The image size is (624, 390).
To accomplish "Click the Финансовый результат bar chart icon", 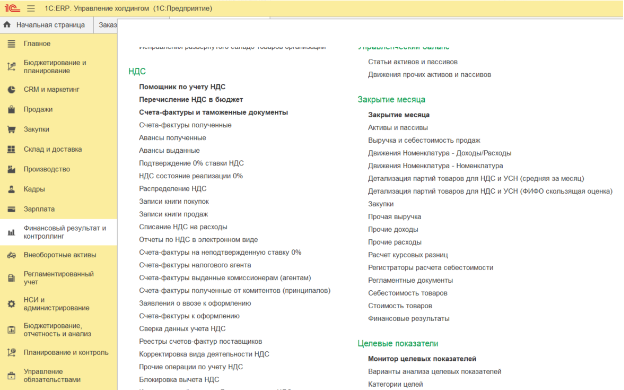I will coord(12,232).
